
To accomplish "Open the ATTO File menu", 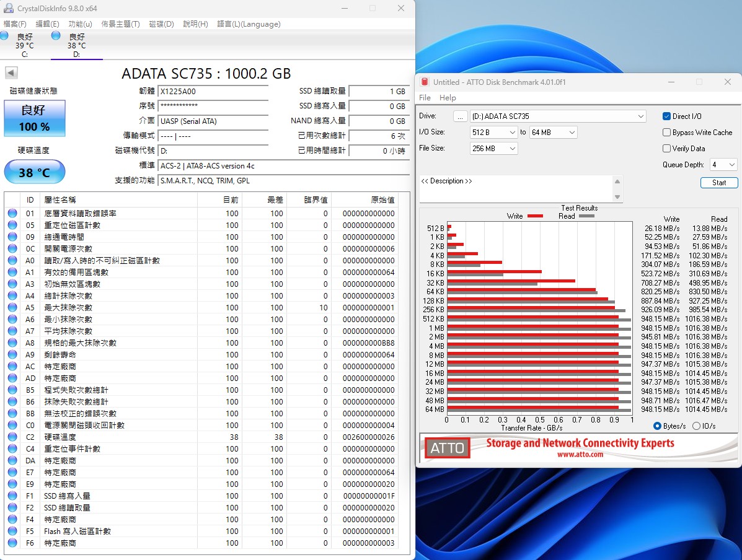I will 425,97.
